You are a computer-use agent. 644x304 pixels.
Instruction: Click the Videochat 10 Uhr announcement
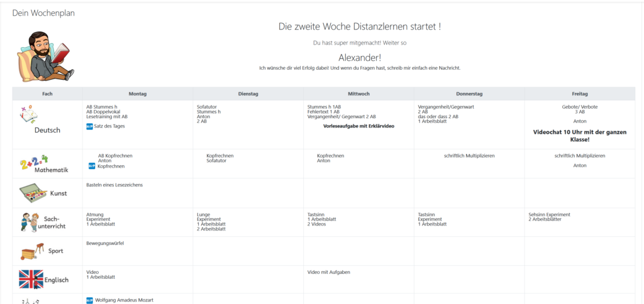tap(579, 136)
